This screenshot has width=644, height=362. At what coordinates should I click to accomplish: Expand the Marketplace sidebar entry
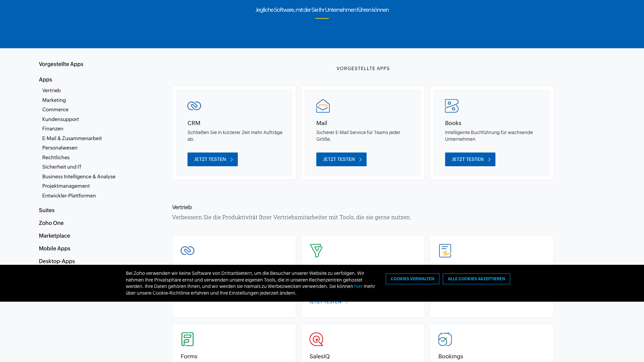[x=54, y=236]
